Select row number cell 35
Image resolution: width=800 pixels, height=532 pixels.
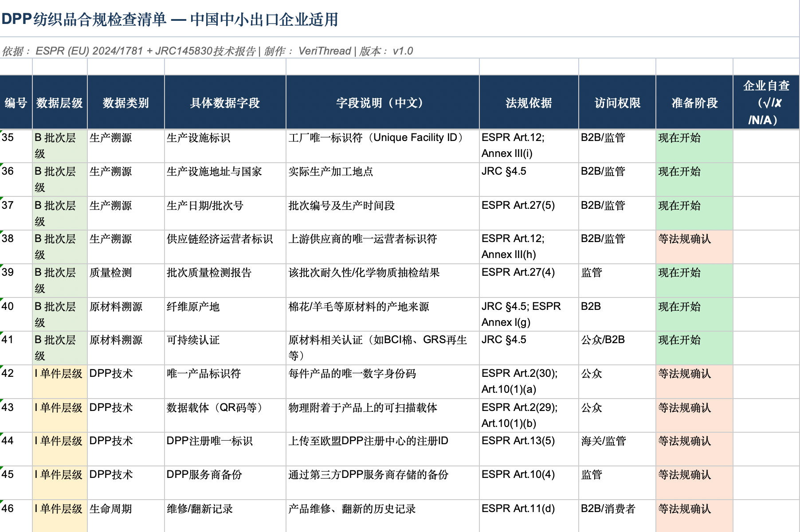[16, 146]
